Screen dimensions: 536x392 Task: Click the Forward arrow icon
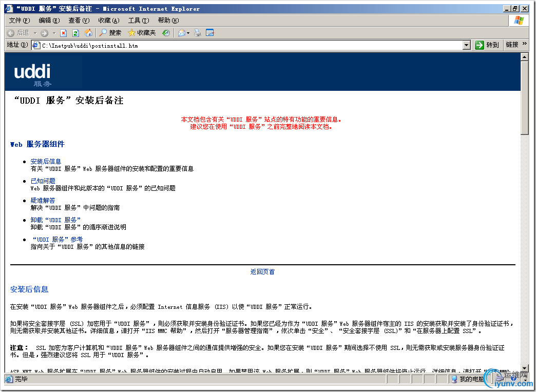(44, 33)
